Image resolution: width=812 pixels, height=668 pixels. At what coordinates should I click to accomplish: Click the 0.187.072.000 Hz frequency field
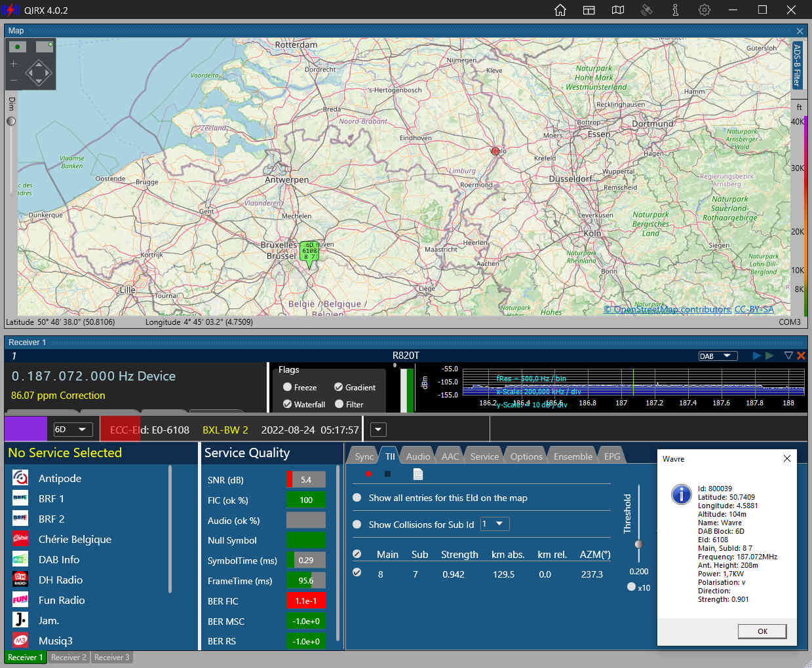click(94, 376)
